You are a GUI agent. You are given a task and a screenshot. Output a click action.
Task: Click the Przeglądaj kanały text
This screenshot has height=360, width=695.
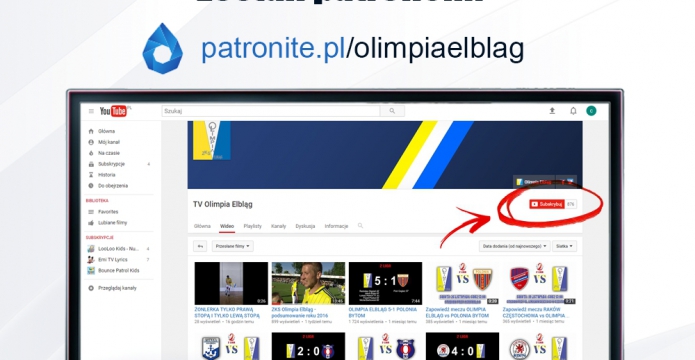117,288
